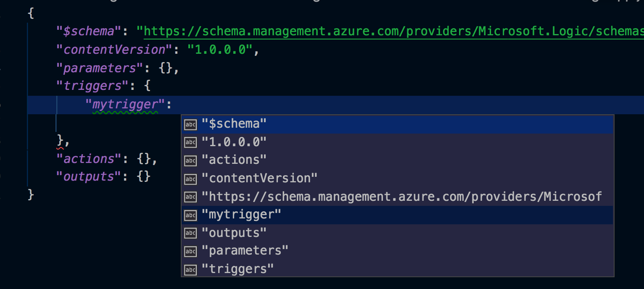
Task: Click the abc icon beside "outputs" suggestion
Action: point(190,233)
